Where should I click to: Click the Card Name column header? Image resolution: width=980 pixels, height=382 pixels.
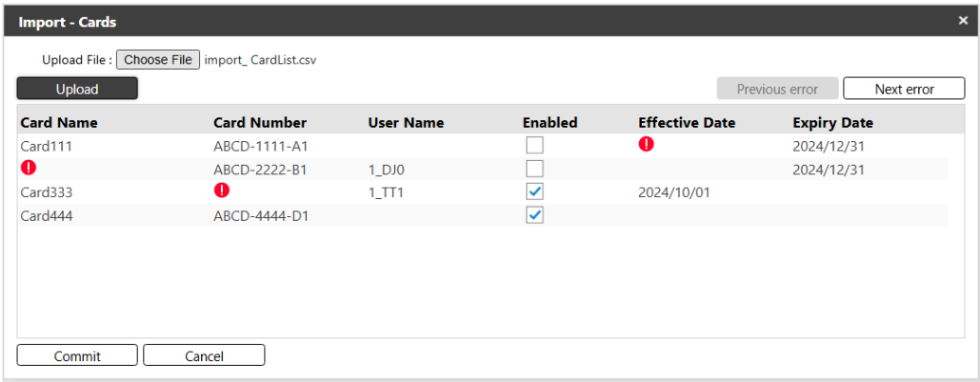pos(58,123)
